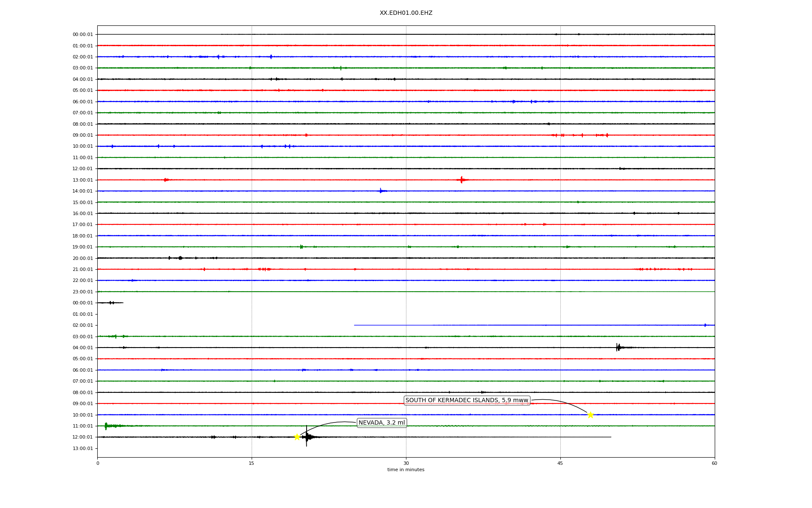Screen dimensions: 812x508
Task: Click the x-axis tick label 15
Action: pyautogui.click(x=252, y=463)
